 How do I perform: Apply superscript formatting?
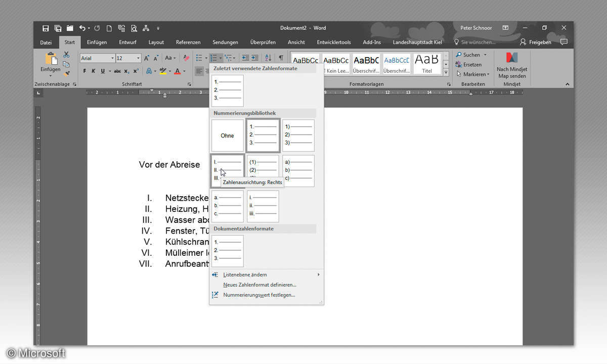tap(136, 71)
